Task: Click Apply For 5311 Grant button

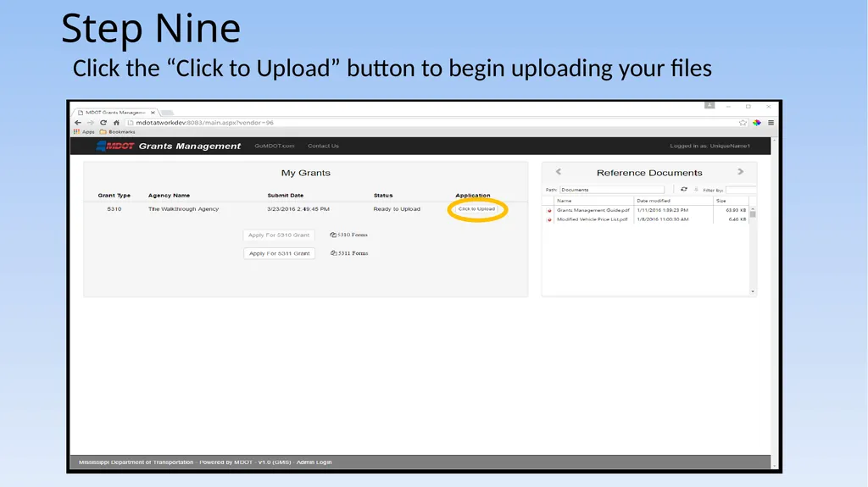Action: 280,253
